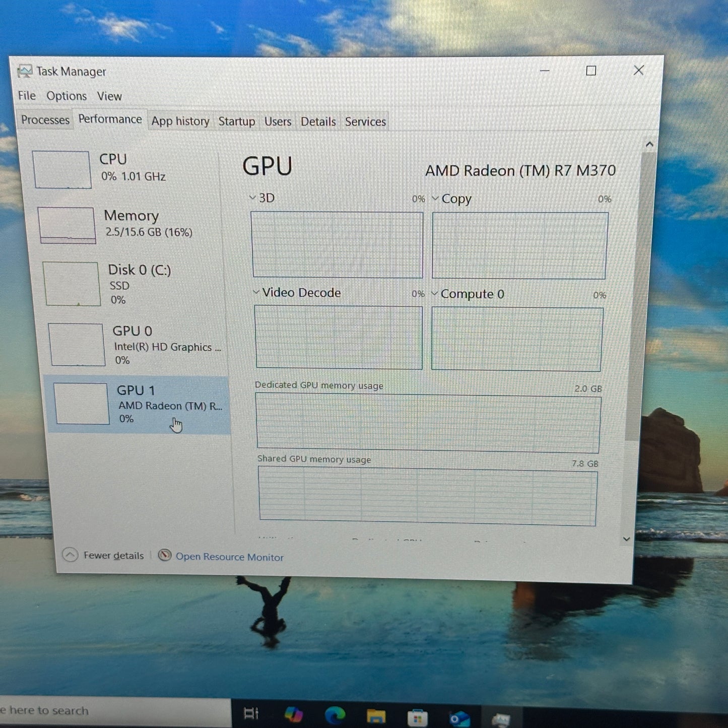Select GPU 1 AMD Radeon entry

tap(138, 405)
